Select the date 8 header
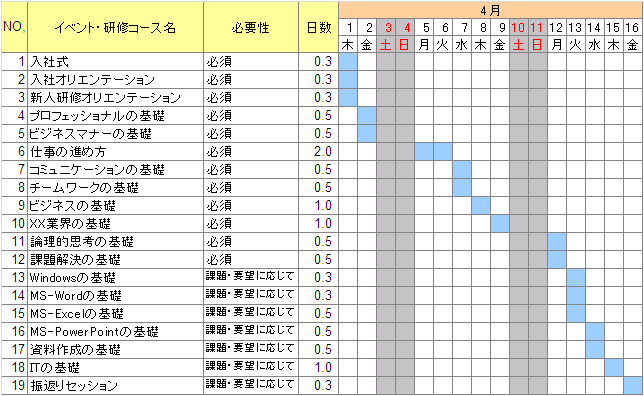The height and width of the screenshot is (396, 644). (x=481, y=28)
